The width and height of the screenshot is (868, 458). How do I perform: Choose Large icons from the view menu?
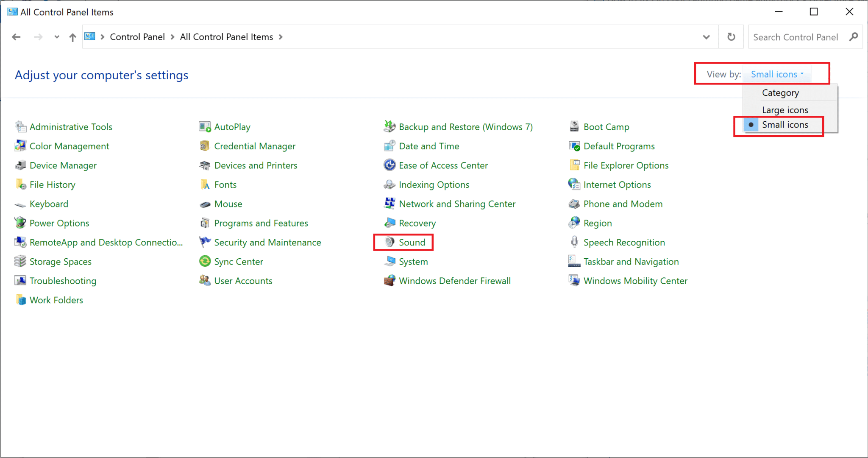pos(785,110)
